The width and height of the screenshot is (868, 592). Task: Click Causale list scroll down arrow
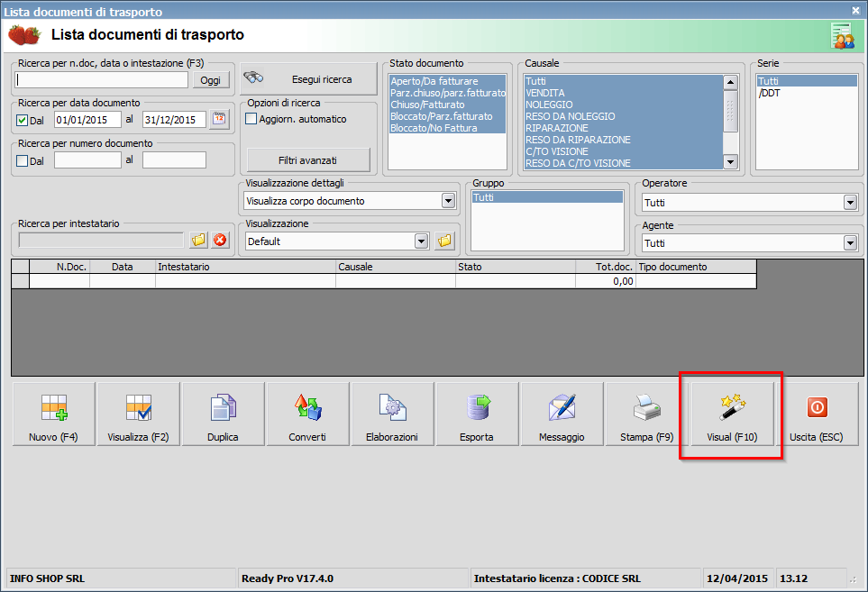[731, 161]
